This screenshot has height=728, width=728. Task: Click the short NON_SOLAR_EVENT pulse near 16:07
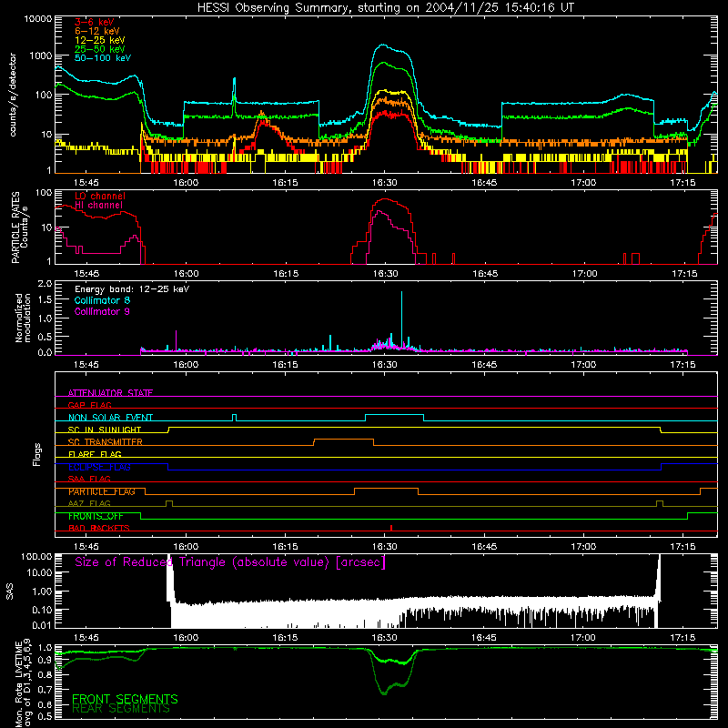[234, 418]
